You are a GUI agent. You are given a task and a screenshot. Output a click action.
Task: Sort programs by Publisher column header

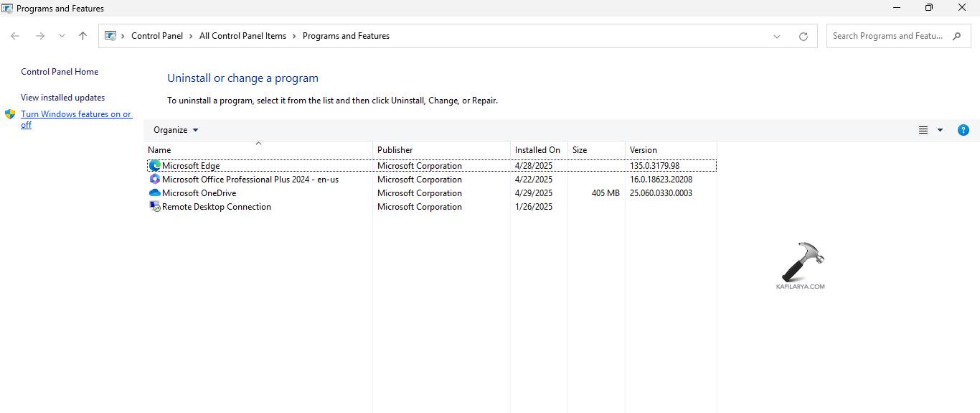pos(395,150)
